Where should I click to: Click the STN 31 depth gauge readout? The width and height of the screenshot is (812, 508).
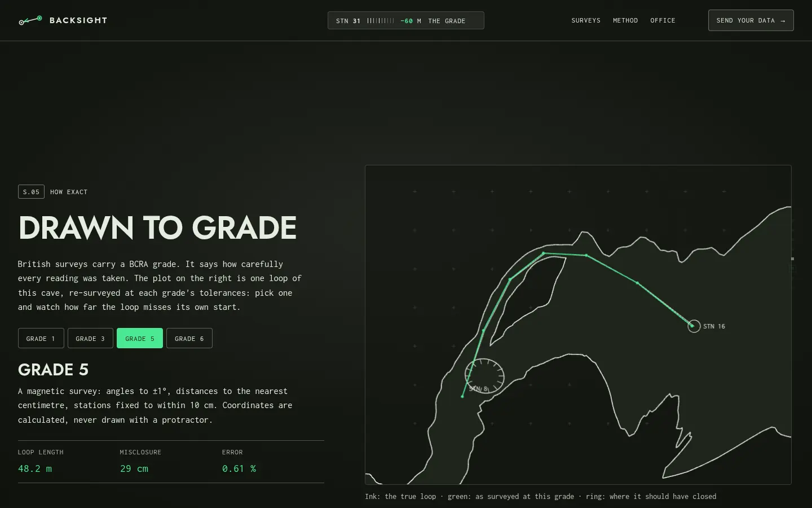pos(406,20)
